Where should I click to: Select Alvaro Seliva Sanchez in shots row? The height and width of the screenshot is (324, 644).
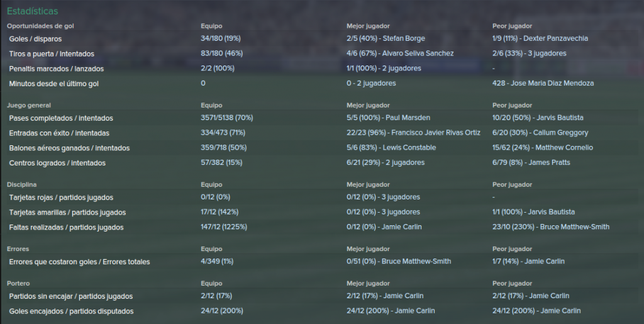[x=418, y=53]
